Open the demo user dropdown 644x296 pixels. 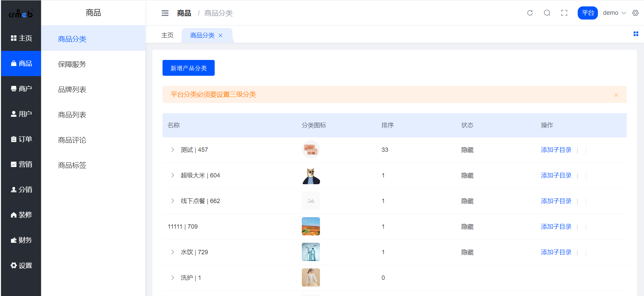point(614,13)
